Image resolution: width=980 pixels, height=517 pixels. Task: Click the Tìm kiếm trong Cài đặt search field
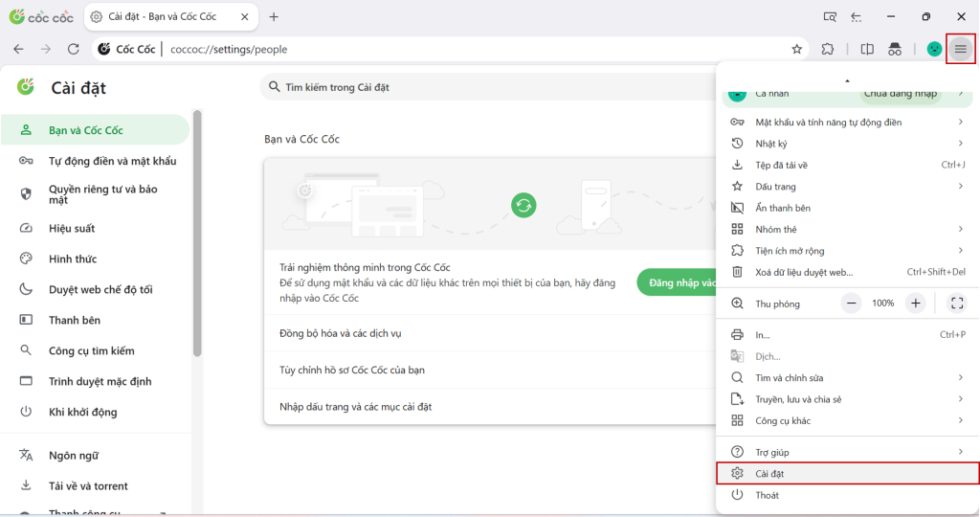(x=487, y=87)
